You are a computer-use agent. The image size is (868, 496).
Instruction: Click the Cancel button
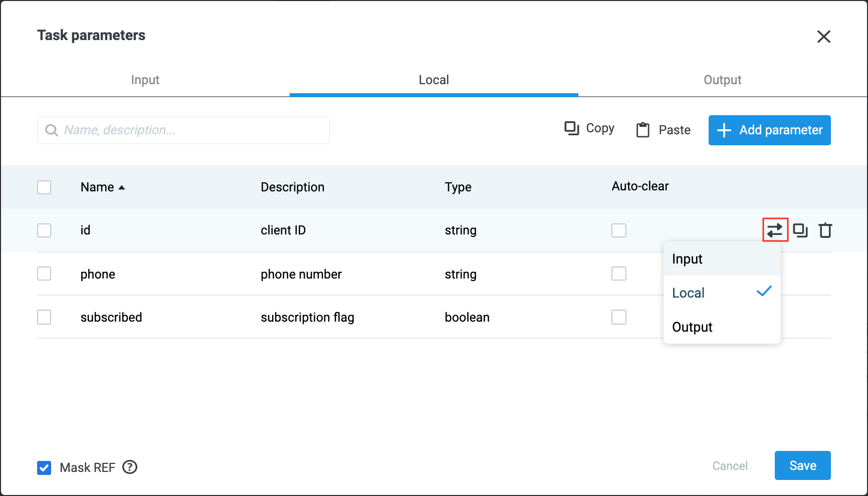730,466
